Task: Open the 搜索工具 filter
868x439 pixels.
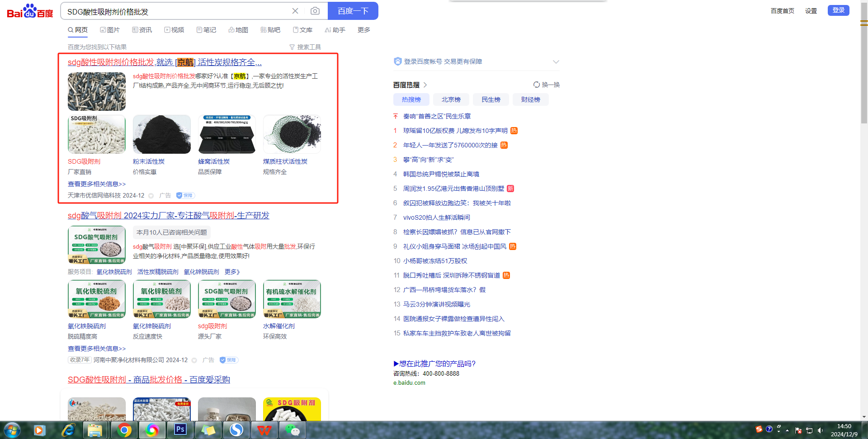Action: (305, 47)
